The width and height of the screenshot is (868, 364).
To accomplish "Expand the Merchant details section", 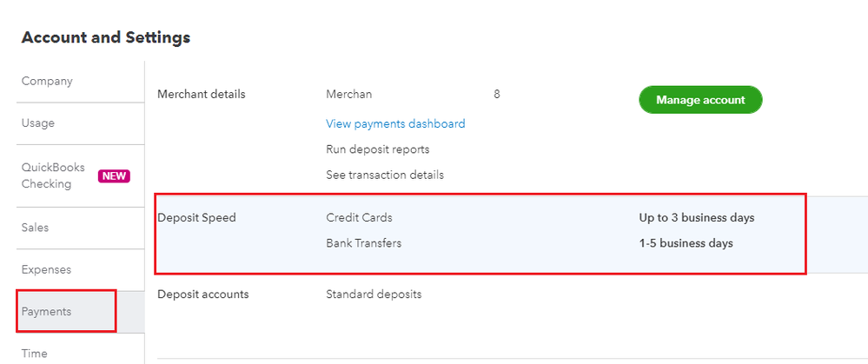I will [202, 94].
